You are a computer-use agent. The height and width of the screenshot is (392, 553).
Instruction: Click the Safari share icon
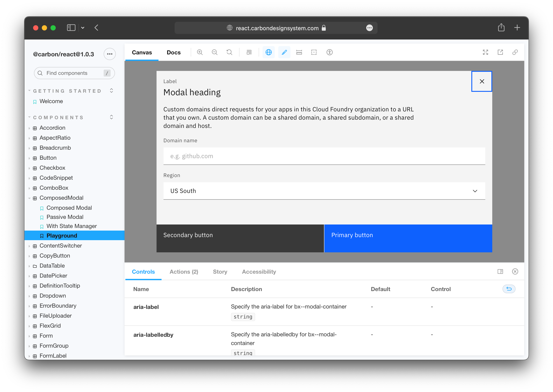[501, 27]
